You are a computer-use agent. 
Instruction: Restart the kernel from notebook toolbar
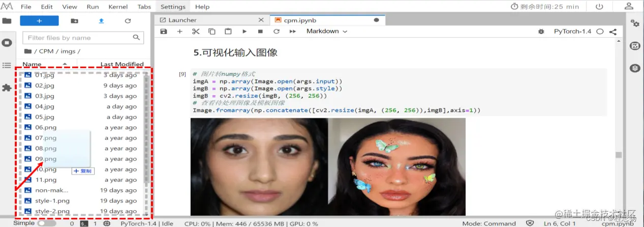[277, 31]
